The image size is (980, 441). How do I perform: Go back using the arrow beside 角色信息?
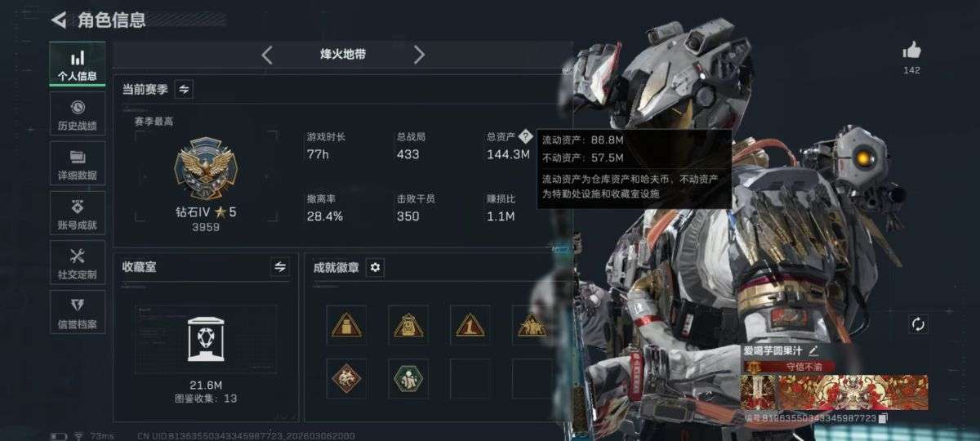58,20
